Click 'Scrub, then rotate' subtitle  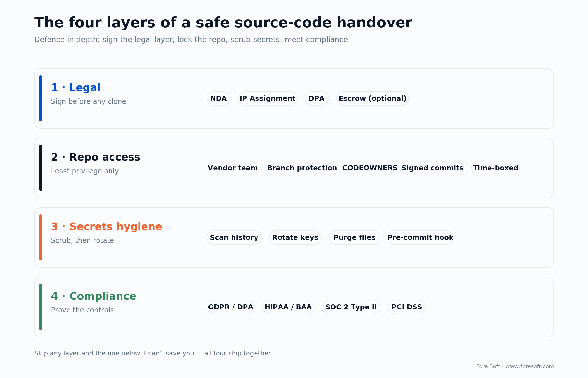[82, 240]
